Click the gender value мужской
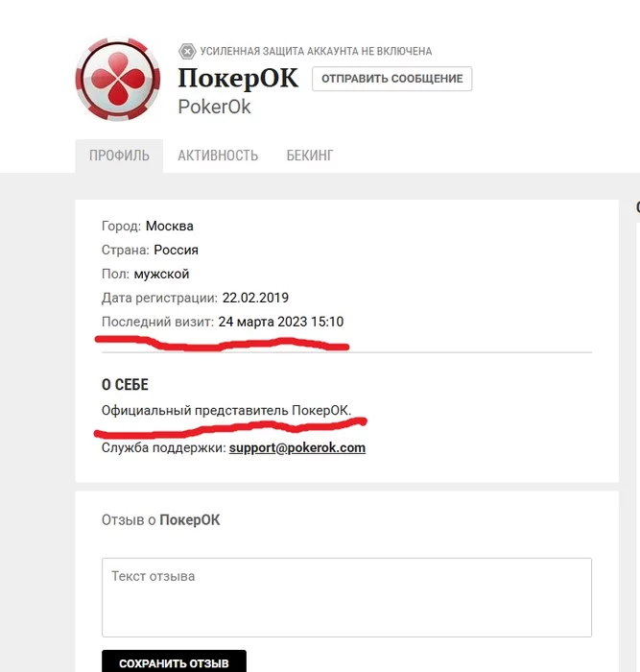The image size is (640, 672). 161,274
